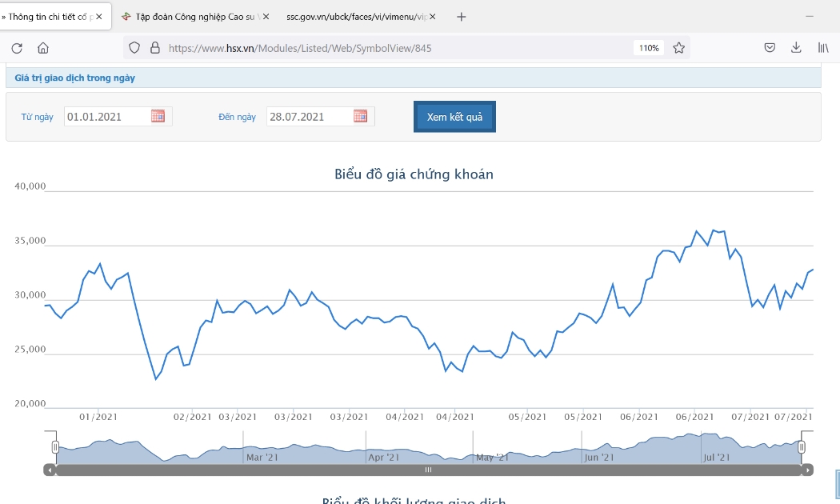The width and height of the screenshot is (840, 504).
Task: Click the right handle of chart range navigator
Action: [802, 446]
